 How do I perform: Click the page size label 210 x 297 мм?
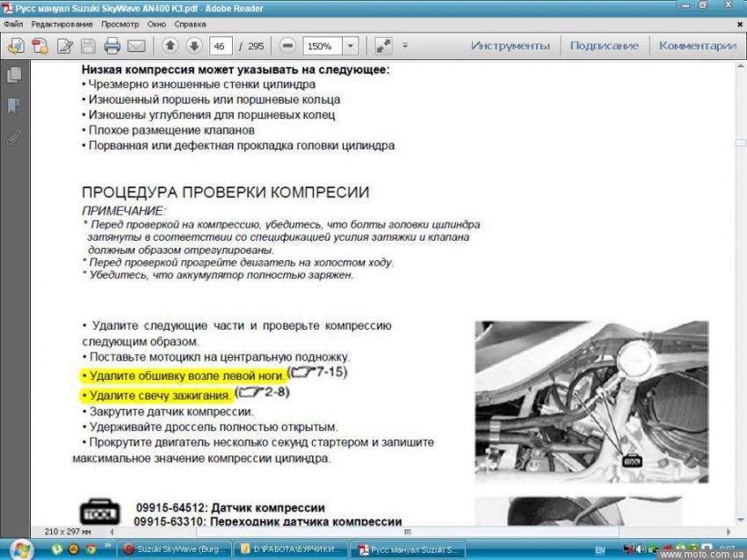point(68,531)
